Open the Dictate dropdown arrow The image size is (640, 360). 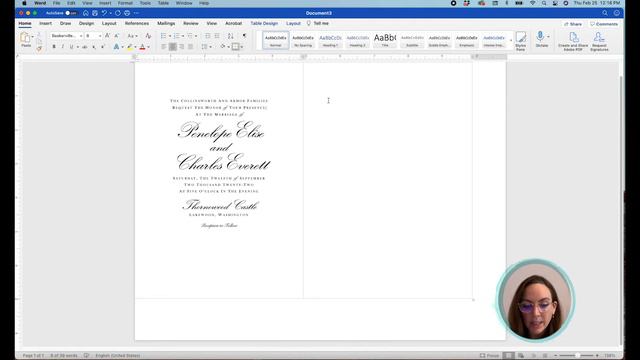(548, 37)
